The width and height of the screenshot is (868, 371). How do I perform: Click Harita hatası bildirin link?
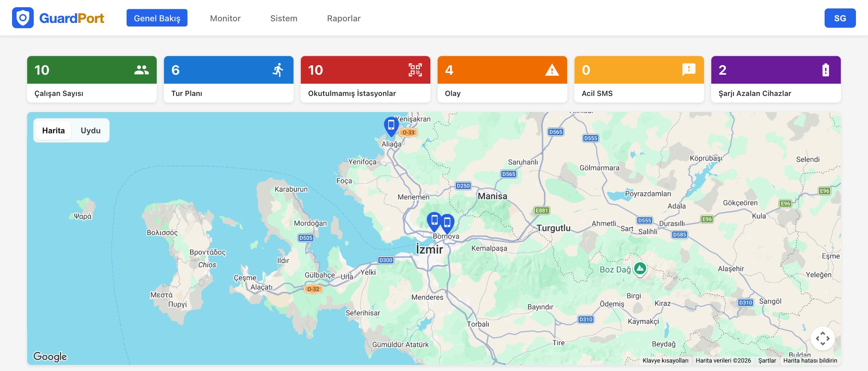coord(810,361)
